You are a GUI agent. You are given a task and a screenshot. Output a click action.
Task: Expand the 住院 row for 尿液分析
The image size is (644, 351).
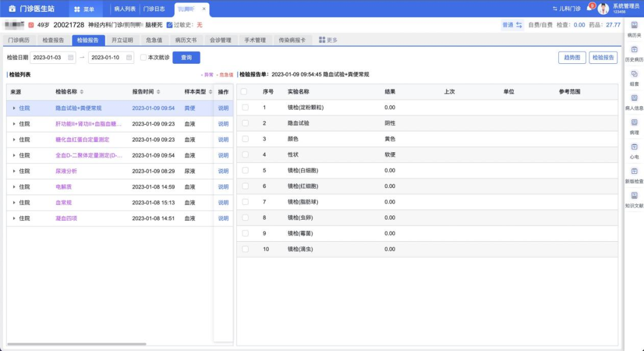point(14,171)
